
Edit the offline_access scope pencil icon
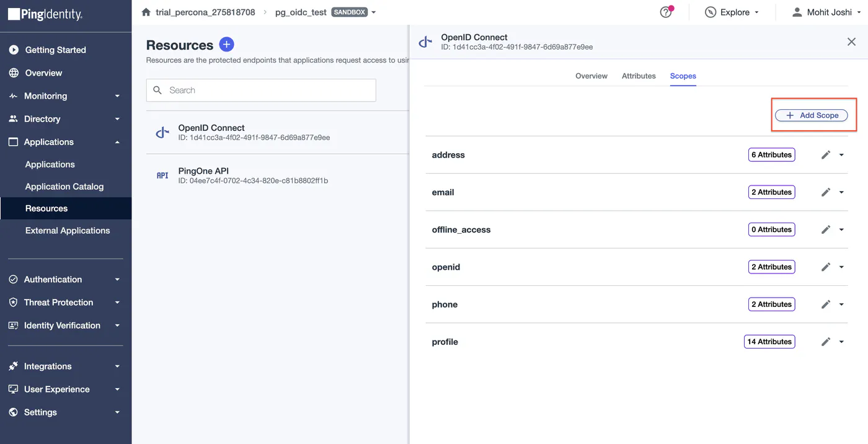coord(826,229)
